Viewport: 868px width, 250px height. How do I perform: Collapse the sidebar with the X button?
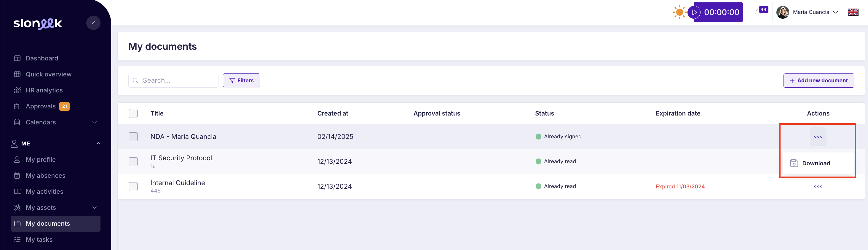coord(93,23)
